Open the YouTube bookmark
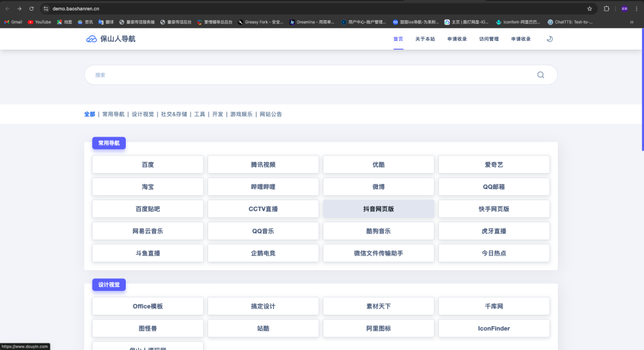Screen dimensions: 644x350 point(40,22)
